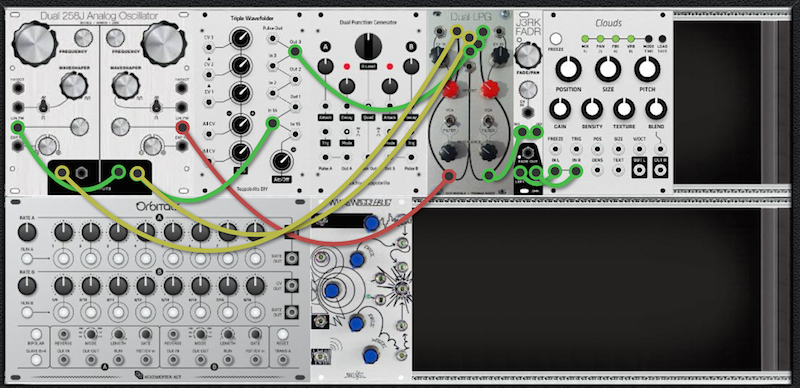800x388 pixels.
Task: Toggle left 258J waveshape switch
Action: point(44,106)
